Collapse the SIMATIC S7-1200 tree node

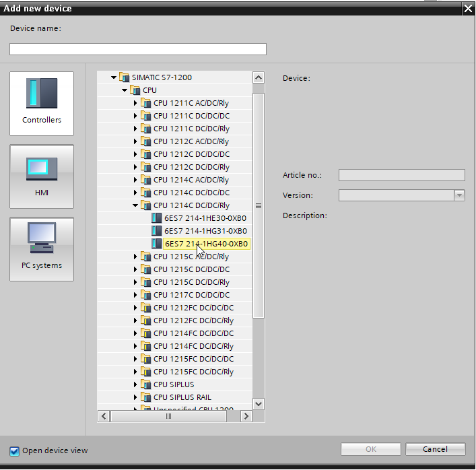114,77
